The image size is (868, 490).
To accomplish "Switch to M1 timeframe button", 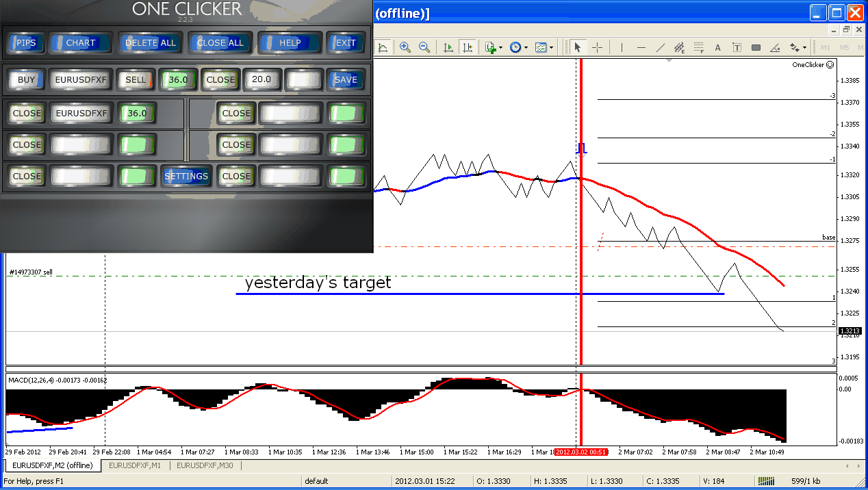I will pyautogui.click(x=826, y=47).
